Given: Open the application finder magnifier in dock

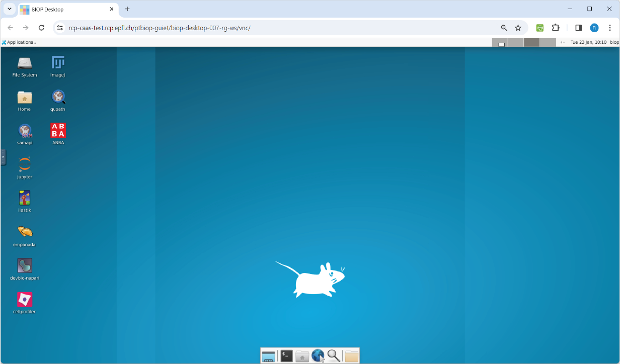Looking at the screenshot, I should [334, 356].
